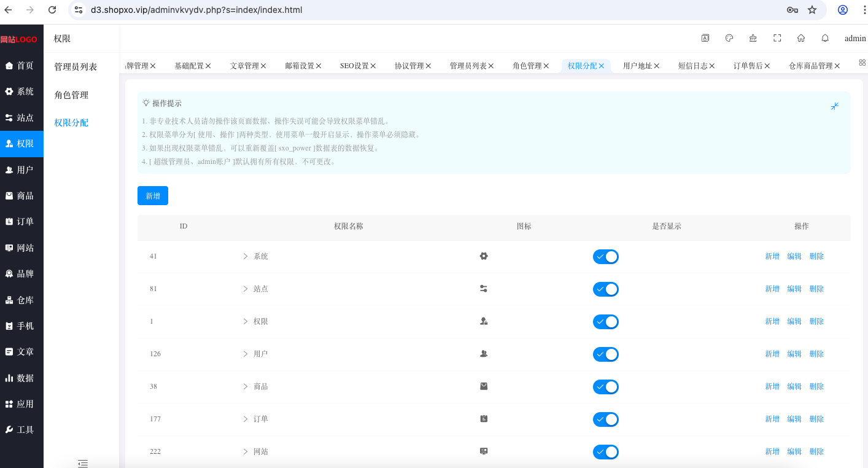Image resolution: width=868 pixels, height=468 pixels.
Task: Close the 邮箱设置 tab
Action: click(319, 66)
